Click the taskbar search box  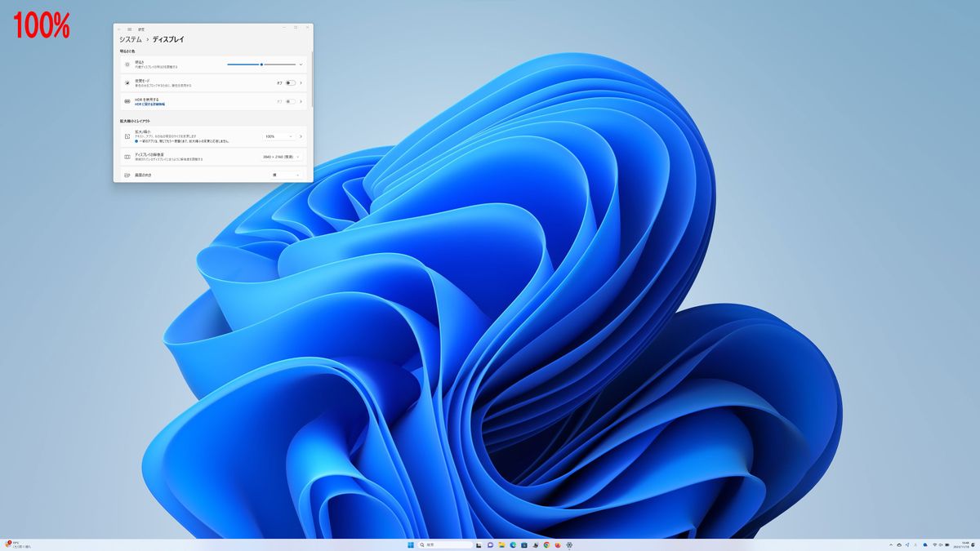click(x=446, y=544)
